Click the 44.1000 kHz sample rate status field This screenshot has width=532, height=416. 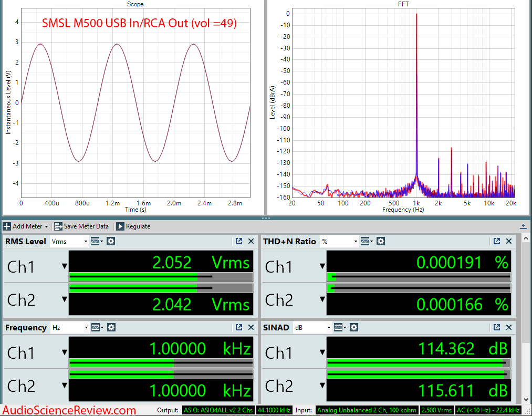click(274, 410)
